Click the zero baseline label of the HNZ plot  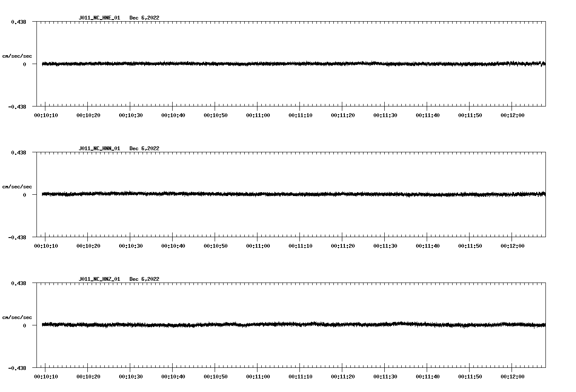coord(25,325)
